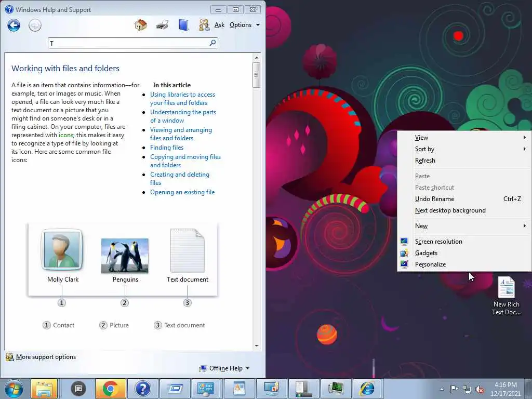The height and width of the screenshot is (399, 532).
Task: Click scrollbar down arrow in Help window
Action: 257,345
